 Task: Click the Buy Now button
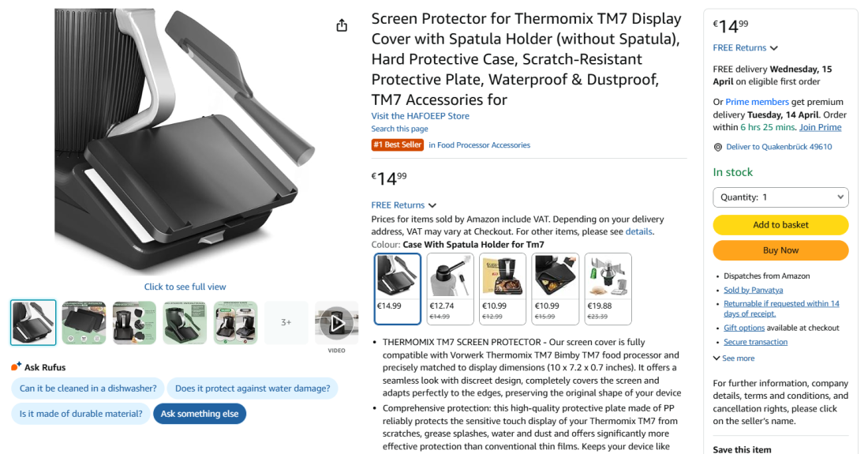pyautogui.click(x=780, y=250)
